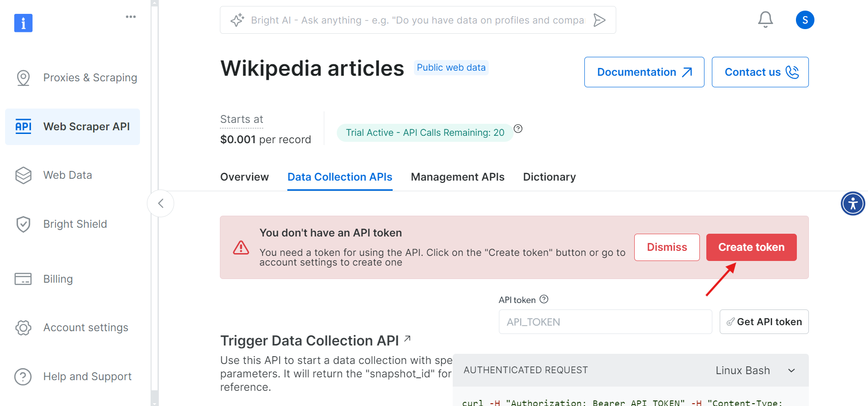Click the Create token button
868x406 pixels.
[x=751, y=247]
